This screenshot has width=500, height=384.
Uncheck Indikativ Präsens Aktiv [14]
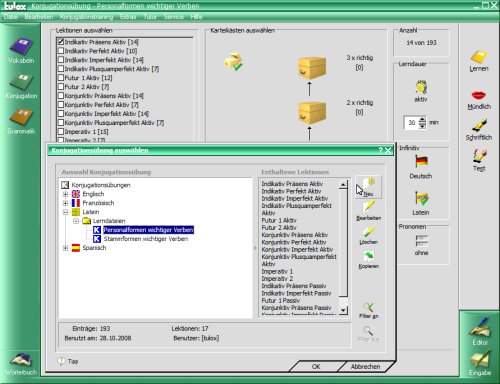(61, 42)
